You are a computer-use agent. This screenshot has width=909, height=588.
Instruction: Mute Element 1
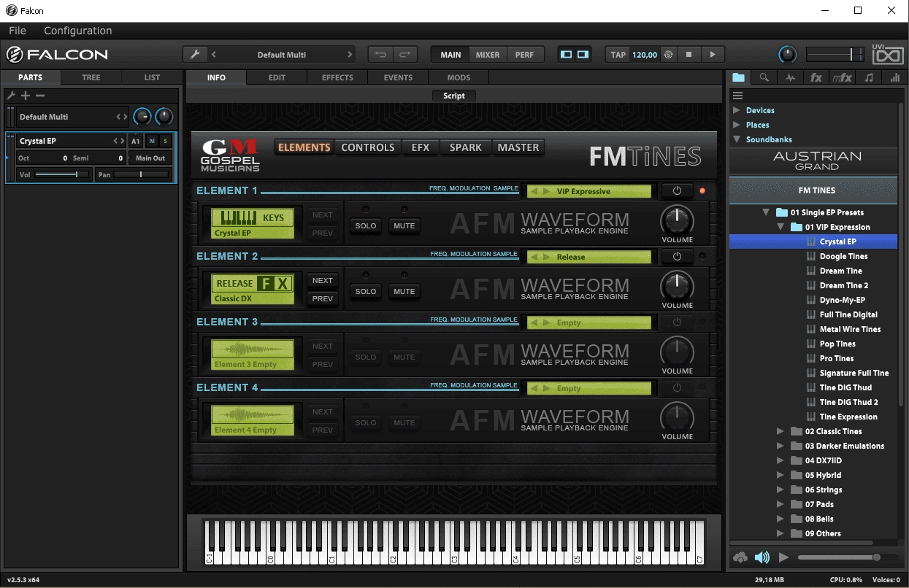point(404,225)
